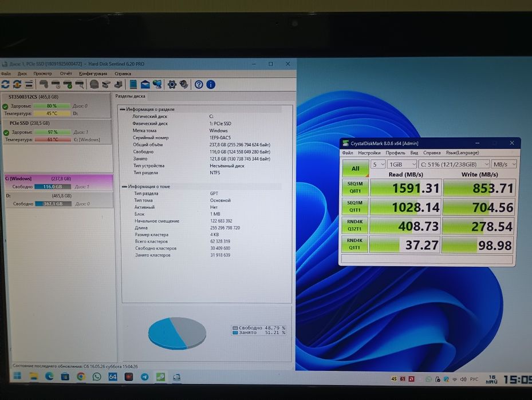532x400 pixels.
Task: Click the 116,0 GB free space bar
Action: [53, 187]
